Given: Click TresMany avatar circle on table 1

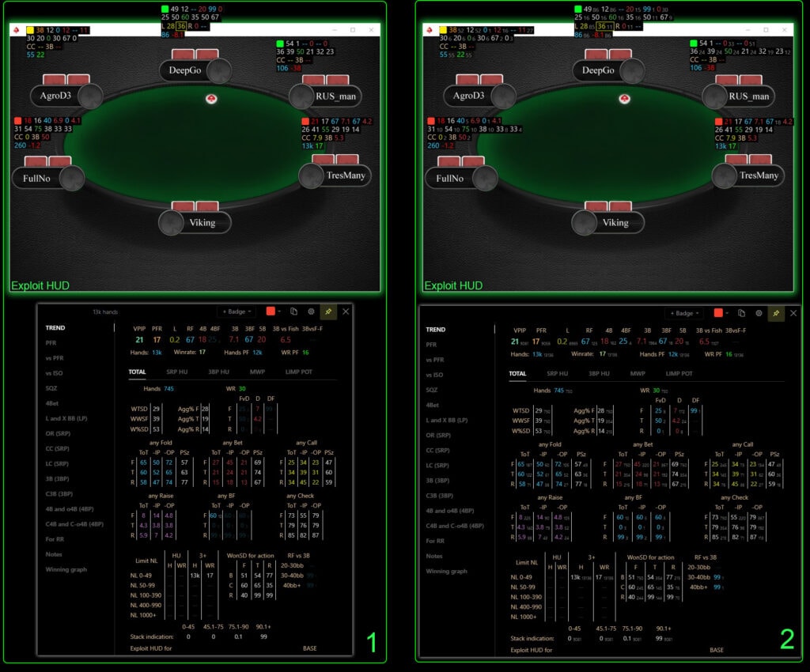Looking at the screenshot, I should (x=311, y=176).
